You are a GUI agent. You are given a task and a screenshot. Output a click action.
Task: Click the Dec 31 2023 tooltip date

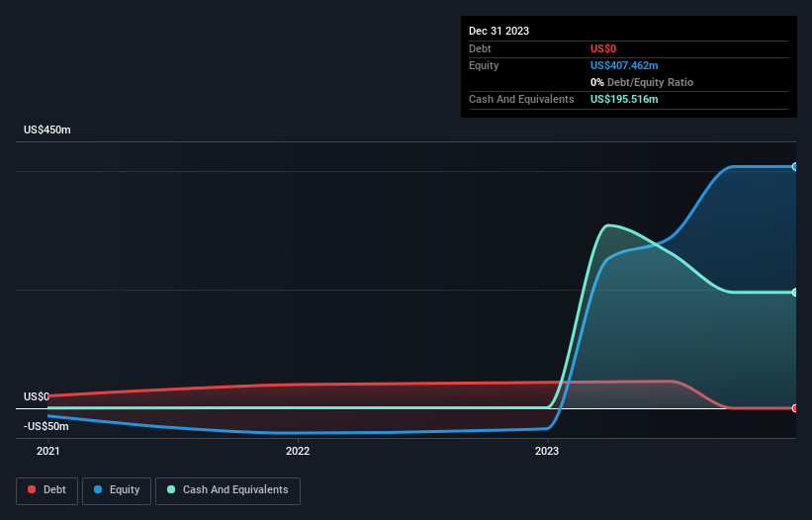point(498,31)
